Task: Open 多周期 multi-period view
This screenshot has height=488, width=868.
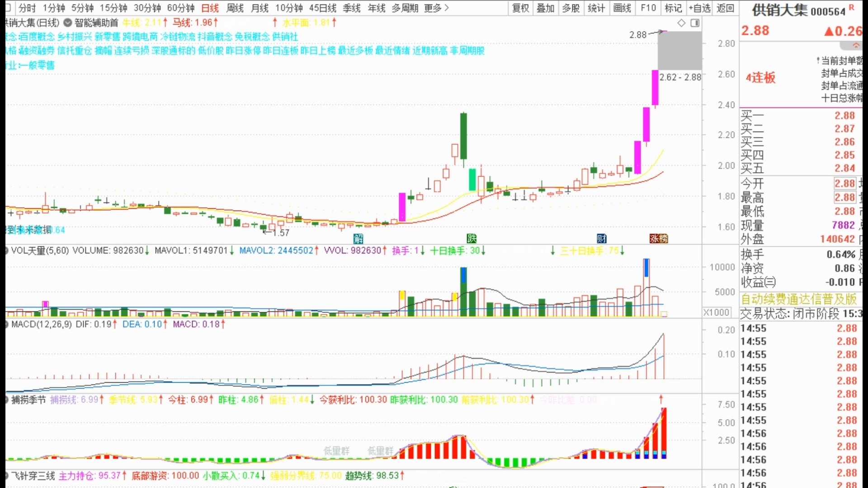Action: pyautogui.click(x=405, y=8)
